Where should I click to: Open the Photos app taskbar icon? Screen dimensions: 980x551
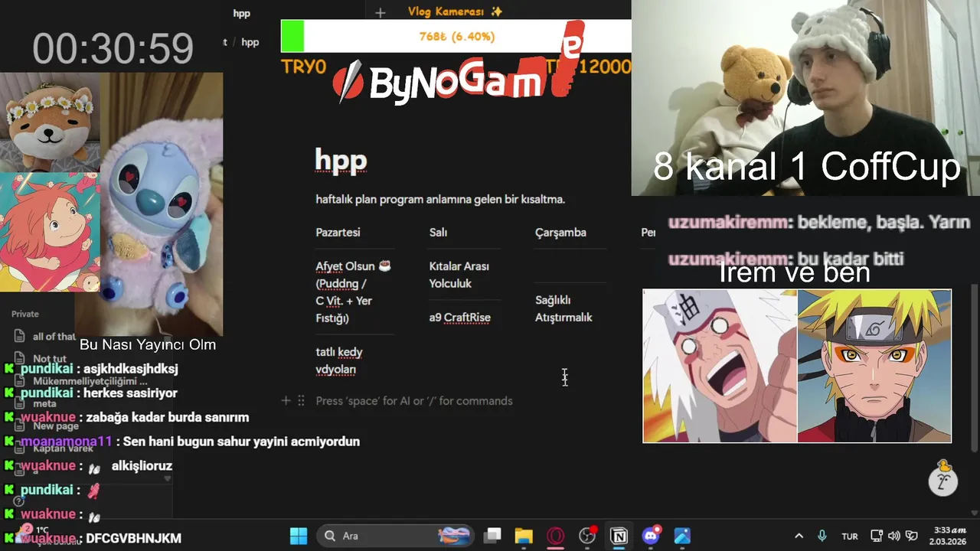click(682, 536)
